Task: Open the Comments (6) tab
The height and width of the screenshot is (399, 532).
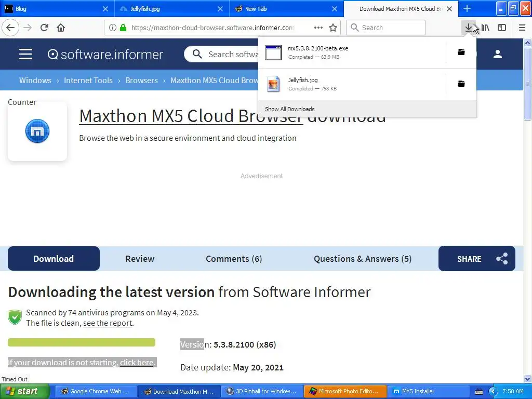Action: [234, 259]
